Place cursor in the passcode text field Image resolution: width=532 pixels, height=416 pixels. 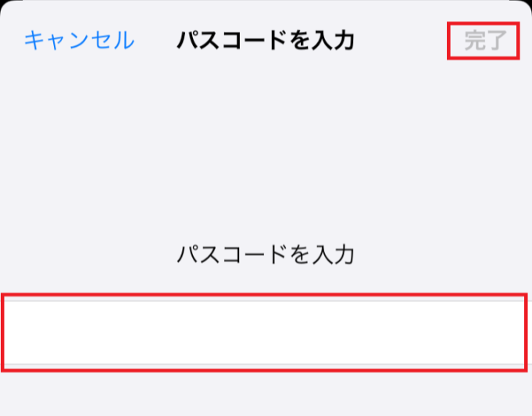(x=264, y=332)
